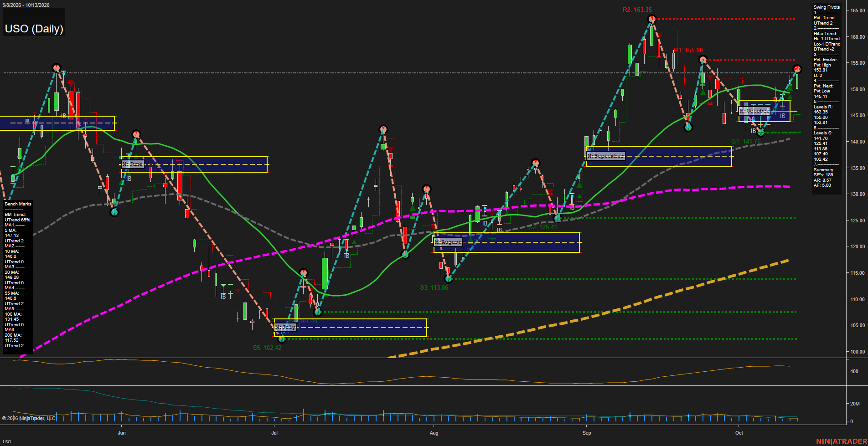Select the Oct label on the time axis
The image size is (868, 446).
(739, 433)
